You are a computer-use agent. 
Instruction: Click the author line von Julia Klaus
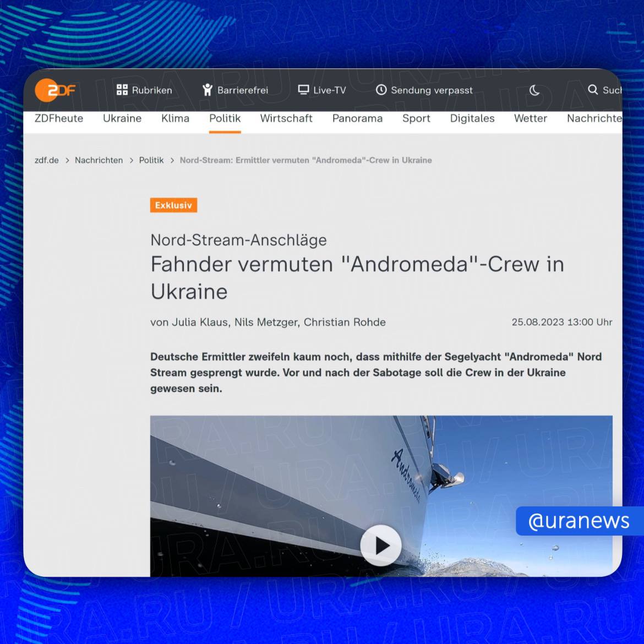(x=268, y=323)
